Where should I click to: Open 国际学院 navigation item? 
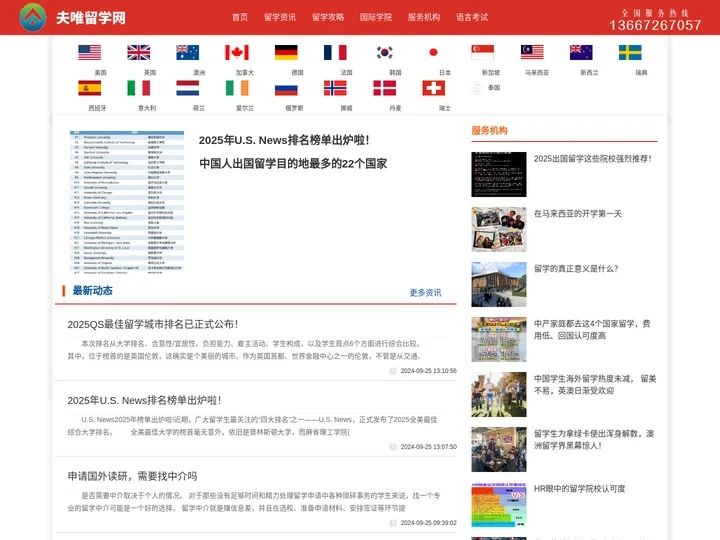pyautogui.click(x=376, y=17)
